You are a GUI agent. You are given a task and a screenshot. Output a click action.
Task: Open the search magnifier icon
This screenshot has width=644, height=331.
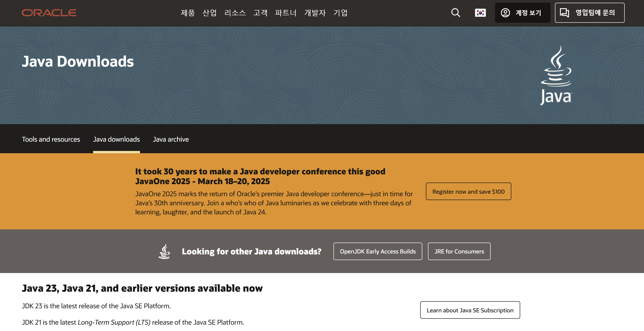455,13
